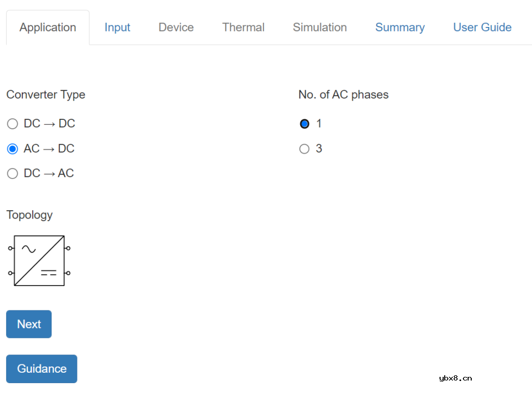View the Summary tab
This screenshot has height=394, width=532.
coord(400,28)
